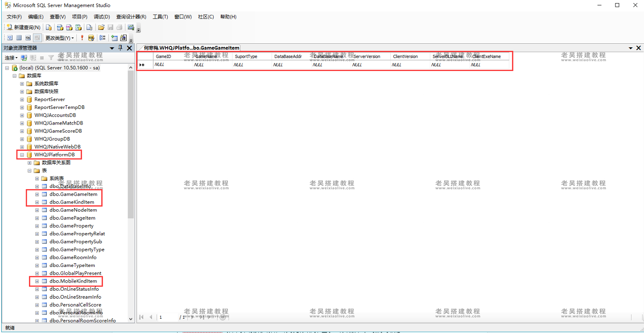Screen dimensions: 644x333
Task: Select the dbo.MobileKindItem table
Action: tap(73, 281)
